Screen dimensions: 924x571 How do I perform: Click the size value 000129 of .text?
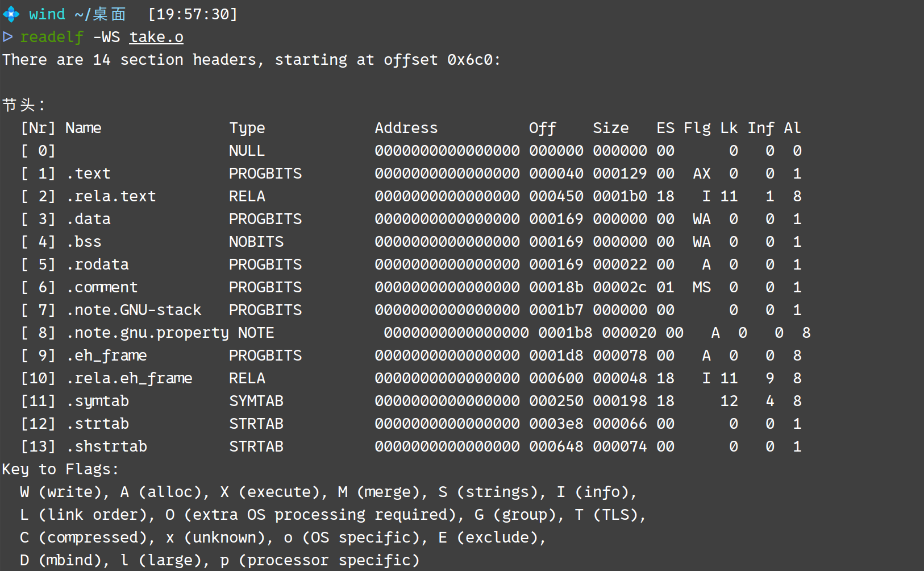(619, 173)
